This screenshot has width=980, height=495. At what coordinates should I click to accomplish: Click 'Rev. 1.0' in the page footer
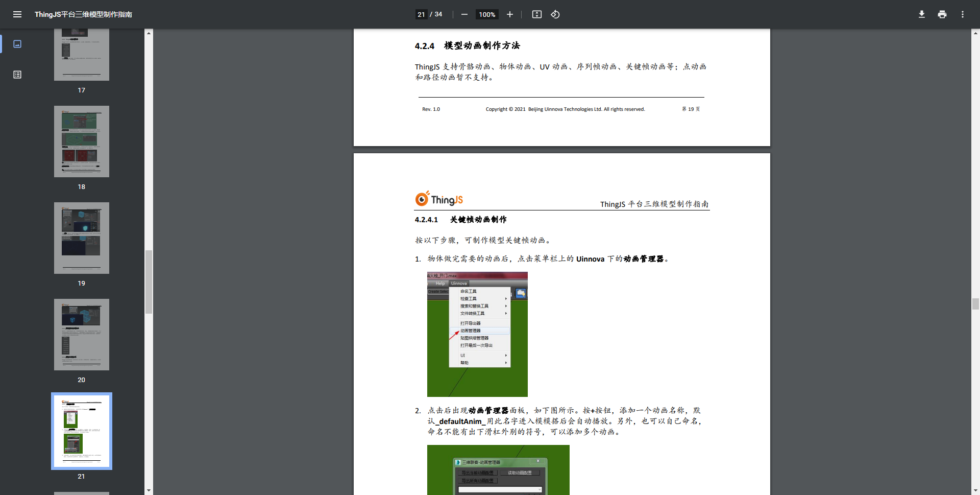tap(431, 109)
